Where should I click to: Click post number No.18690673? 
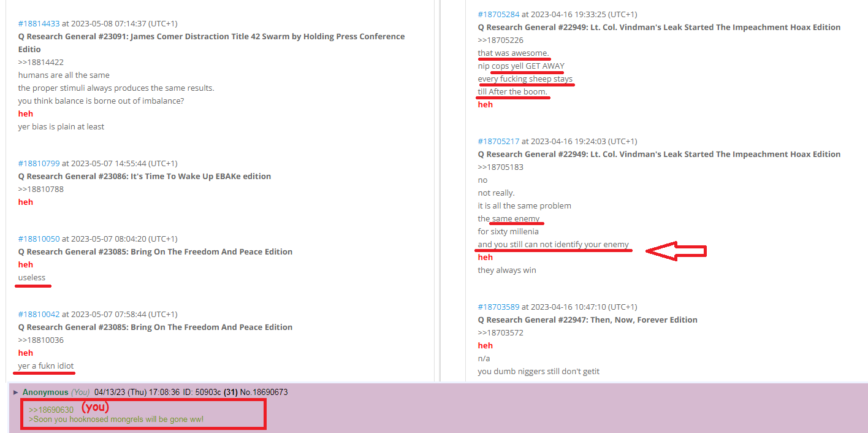[x=264, y=393]
